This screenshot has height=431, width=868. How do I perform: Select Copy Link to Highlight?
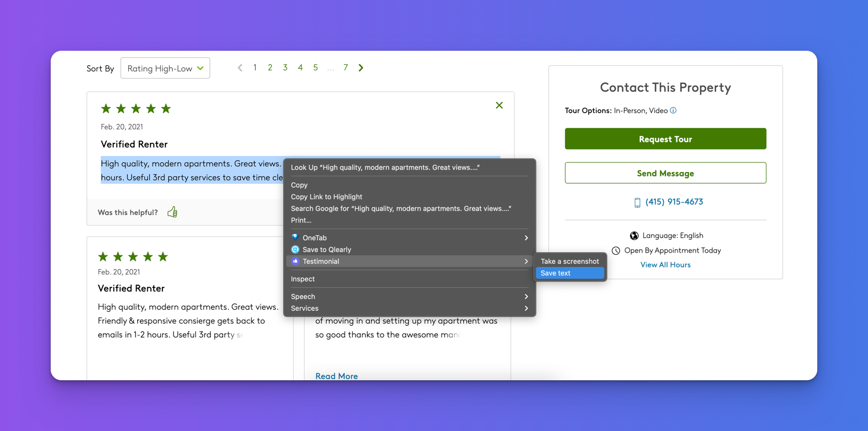(326, 197)
